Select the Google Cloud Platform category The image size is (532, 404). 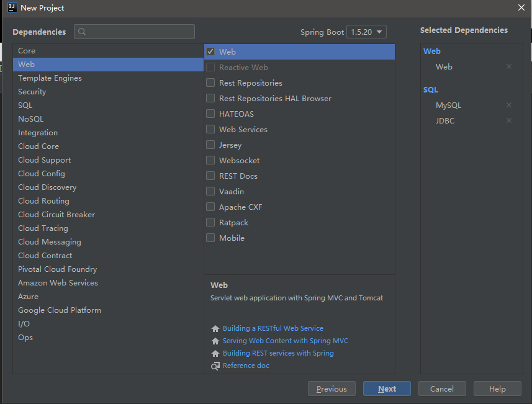point(108,310)
